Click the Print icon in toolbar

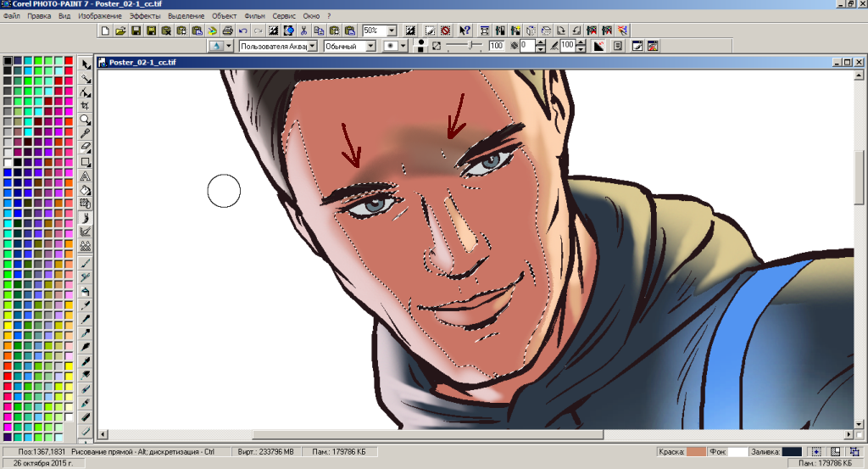click(x=227, y=31)
